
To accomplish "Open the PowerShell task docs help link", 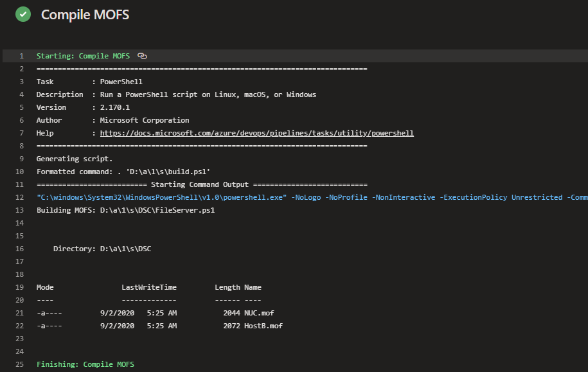I will tap(256, 133).
